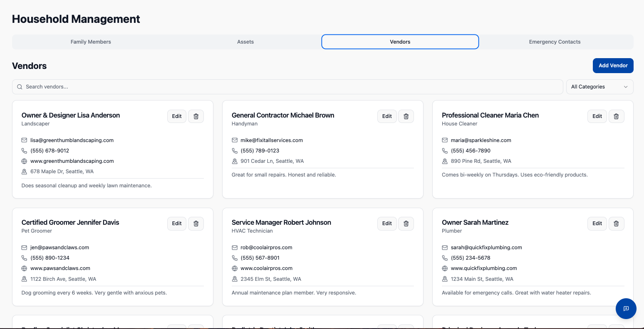This screenshot has height=329, width=644.
Task: Switch to the Assets tab
Action: click(245, 42)
